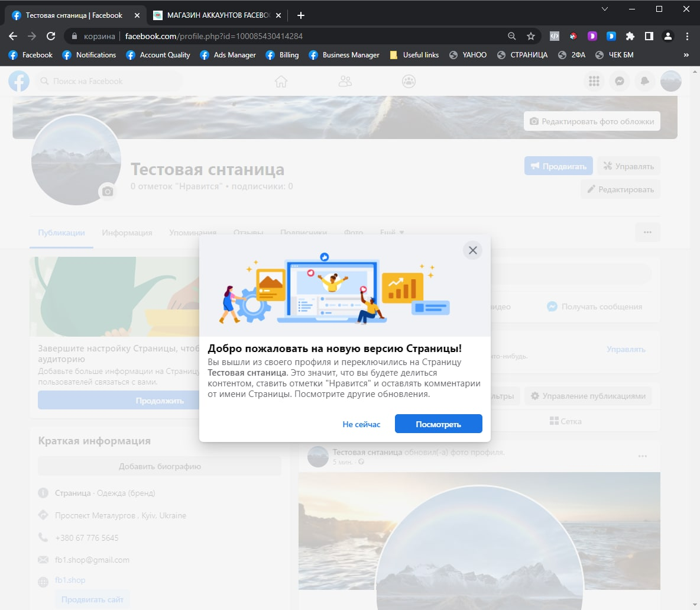Open the Notifications bookmark
Screen dimensions: 700x610
click(x=89, y=55)
